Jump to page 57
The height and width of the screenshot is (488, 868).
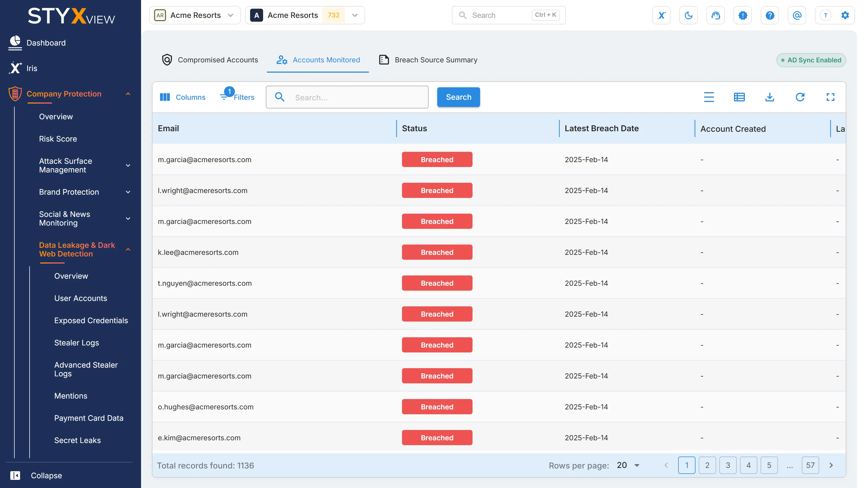point(810,465)
